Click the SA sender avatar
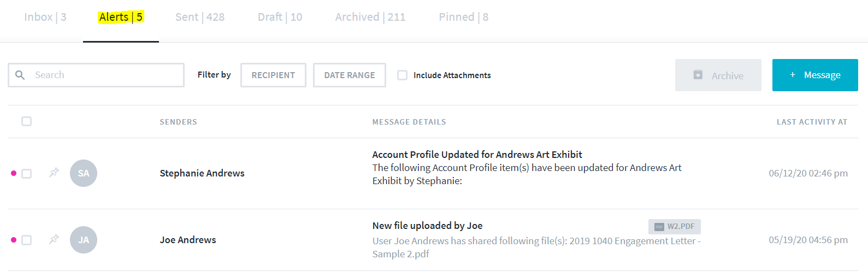 (x=84, y=173)
